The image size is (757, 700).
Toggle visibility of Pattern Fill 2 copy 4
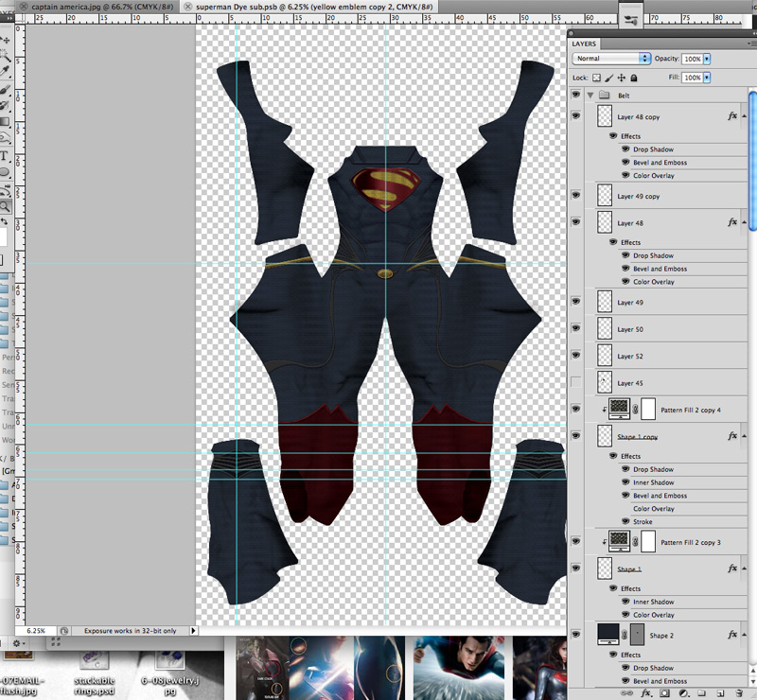[575, 409]
